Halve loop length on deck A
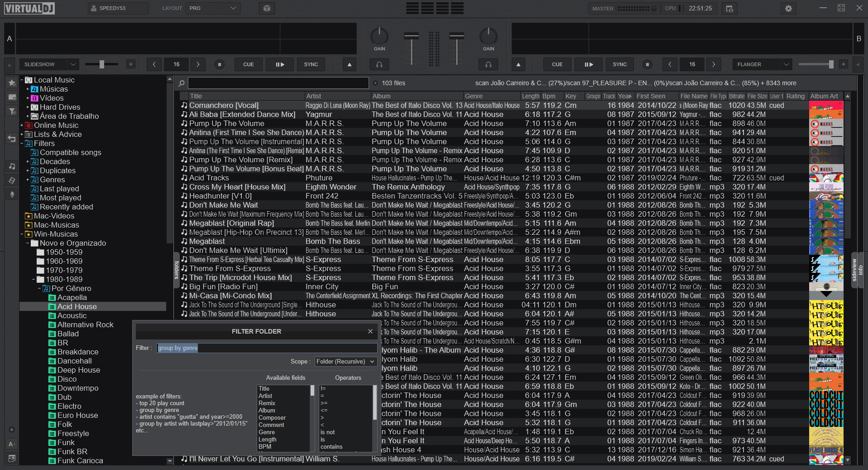This screenshot has width=868, height=470. point(154,64)
